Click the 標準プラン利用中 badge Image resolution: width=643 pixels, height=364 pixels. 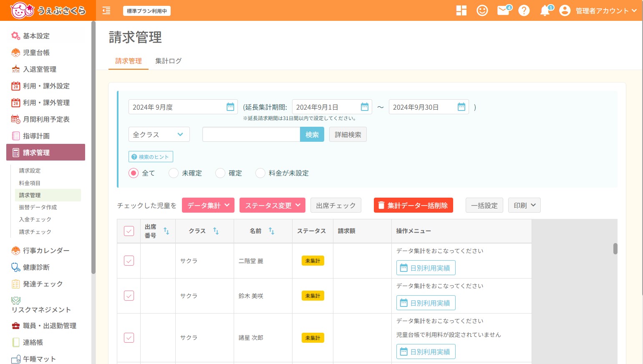pyautogui.click(x=147, y=11)
